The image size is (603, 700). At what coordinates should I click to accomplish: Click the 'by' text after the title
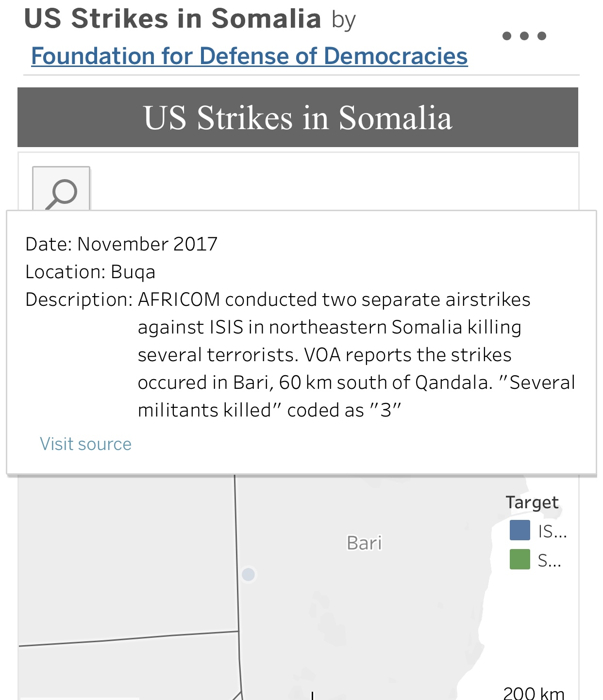click(x=344, y=20)
